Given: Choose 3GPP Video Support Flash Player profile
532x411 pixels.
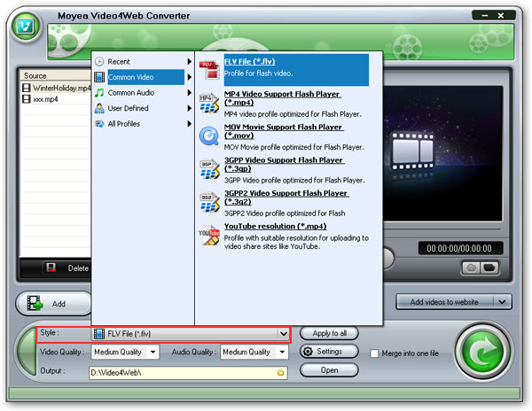Looking at the screenshot, I should point(284,170).
